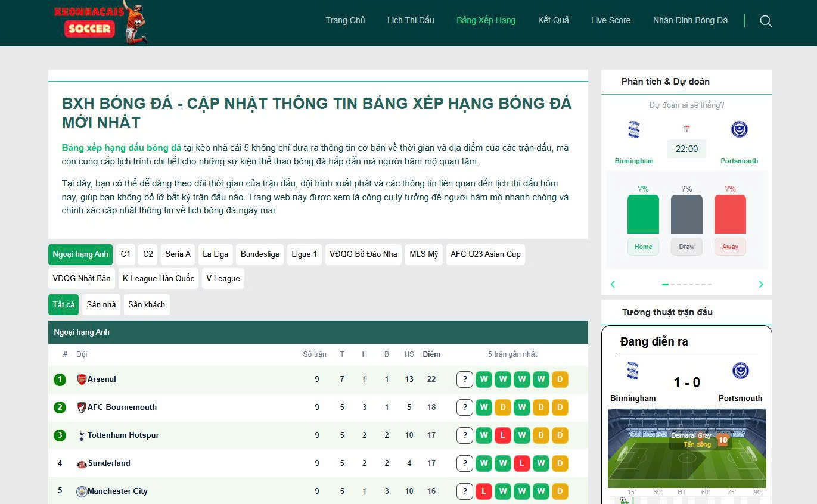
Task: Click the AFC Bournemouth crest icon
Action: tap(82, 407)
